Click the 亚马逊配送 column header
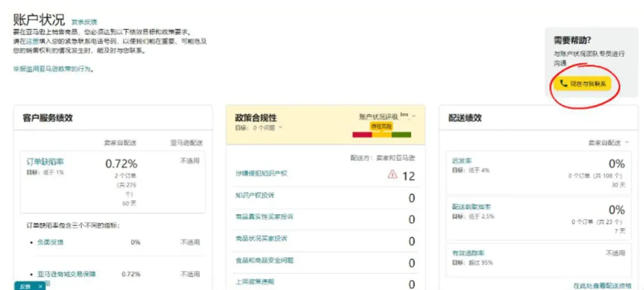Viewport: 644px width, 290px height. (187, 143)
